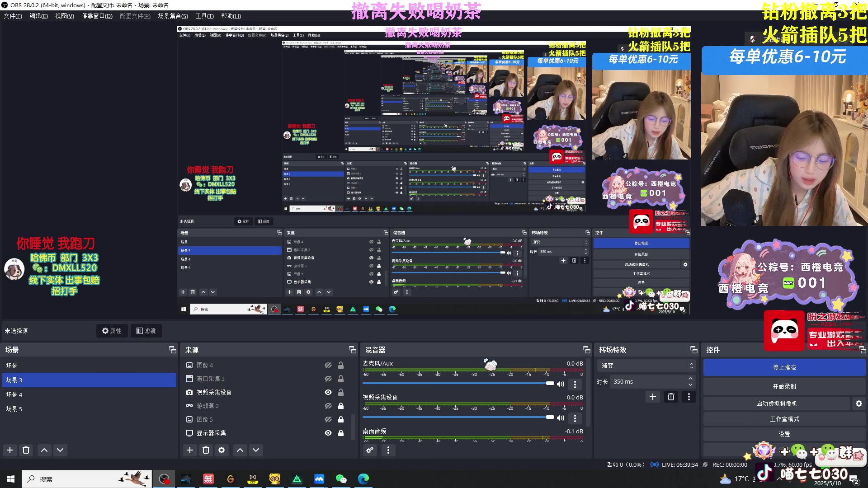Image resolution: width=868 pixels, height=488 pixels.
Task: Open the Windows Start menu
Action: click(11, 479)
